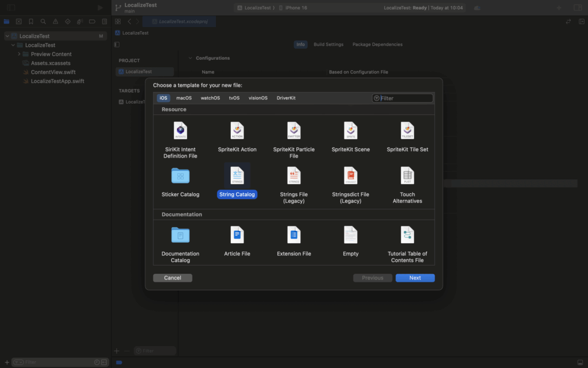Screen dimensions: 588x368
Task: Choose SpriteKit Tile Set template
Action: [407, 137]
